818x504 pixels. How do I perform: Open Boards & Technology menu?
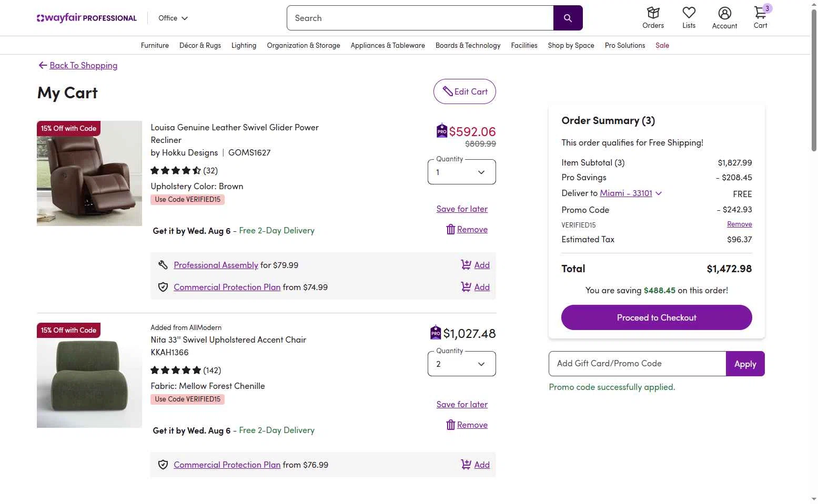click(x=468, y=45)
